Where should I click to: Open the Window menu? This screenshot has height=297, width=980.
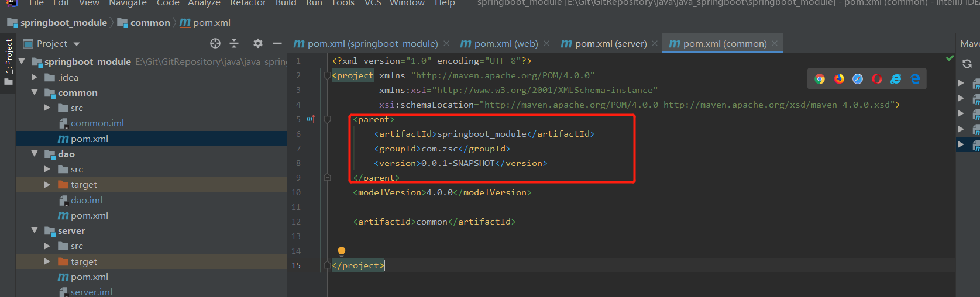[407, 3]
